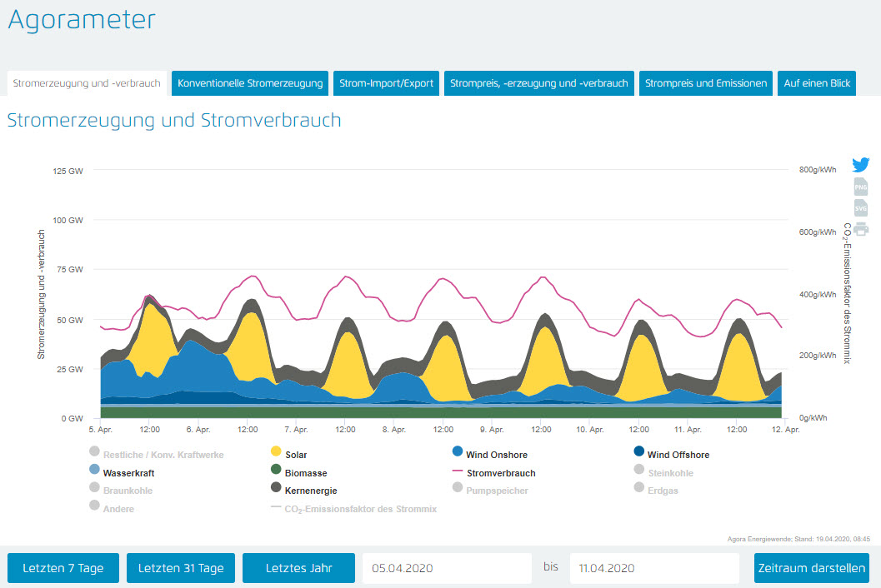Switch to Konventionelle Stromerzeugung tab
The height and width of the screenshot is (588, 881).
pyautogui.click(x=250, y=83)
